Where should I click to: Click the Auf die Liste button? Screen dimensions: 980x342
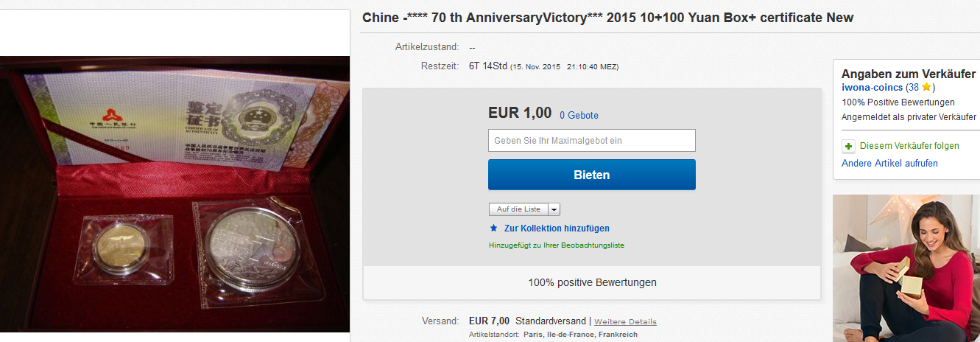[x=518, y=209]
